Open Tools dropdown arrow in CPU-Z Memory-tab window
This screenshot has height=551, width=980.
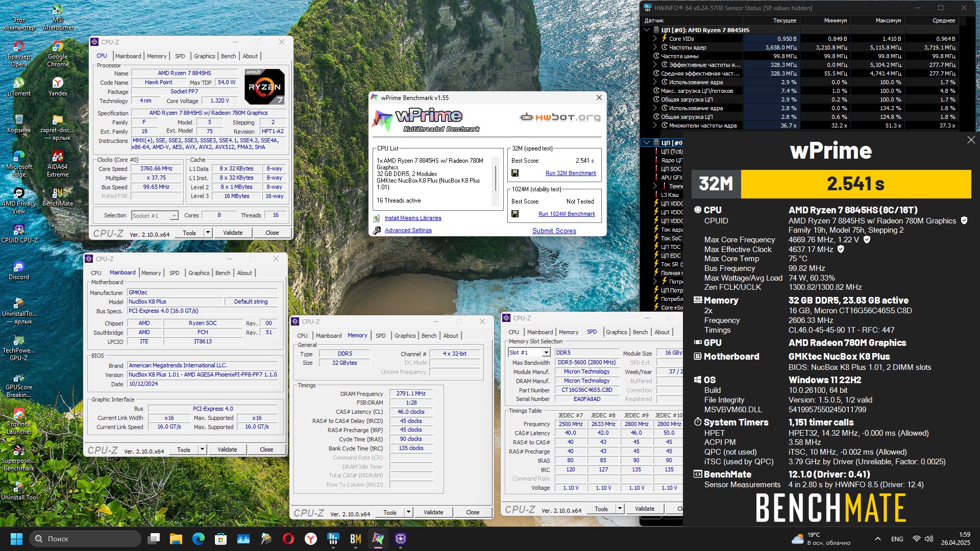click(x=408, y=512)
